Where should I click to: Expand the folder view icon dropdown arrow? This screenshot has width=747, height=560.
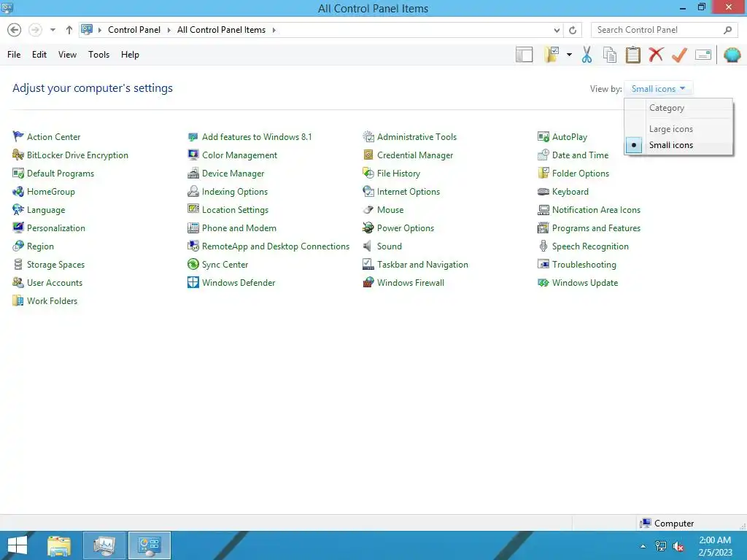coord(569,55)
